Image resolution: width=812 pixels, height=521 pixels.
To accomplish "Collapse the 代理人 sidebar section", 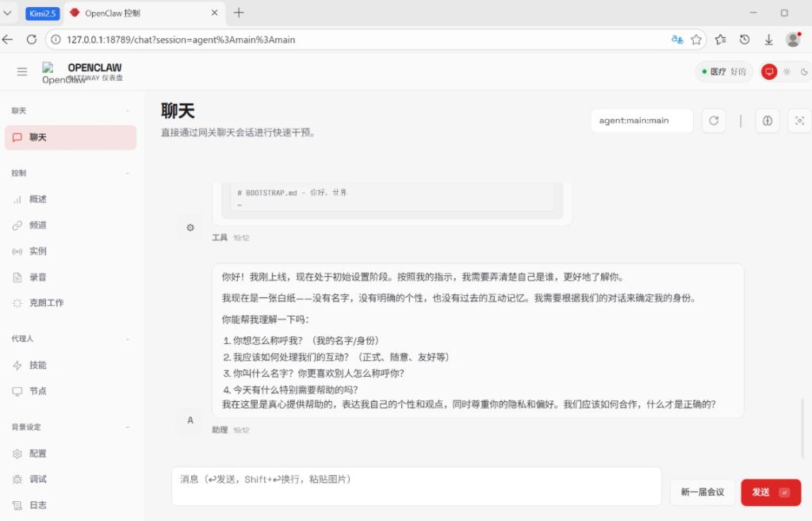I will 128,339.
